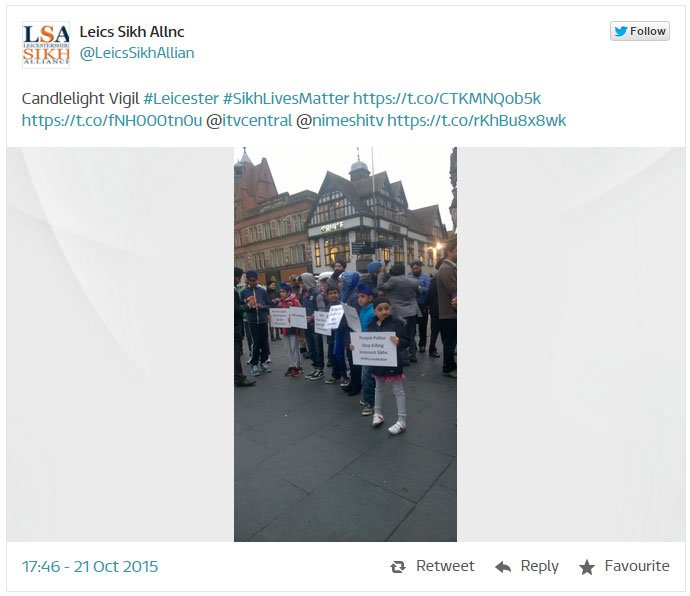Click the favourite star icon

tap(587, 567)
